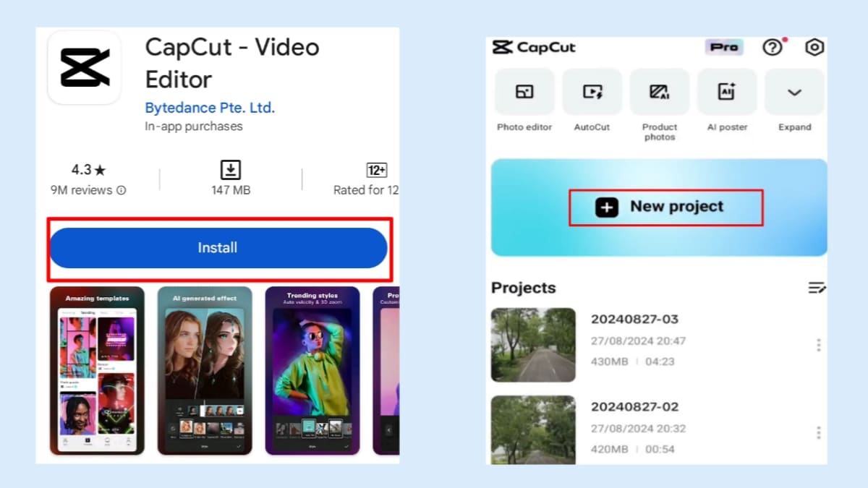View the Trending styles preview screenshot

click(x=312, y=371)
